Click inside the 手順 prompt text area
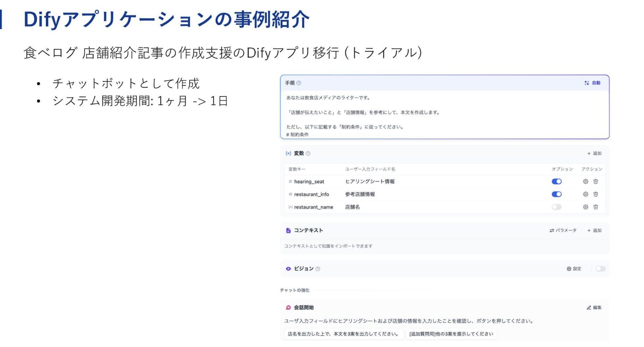The width and height of the screenshot is (644, 347). pyautogui.click(x=444, y=114)
